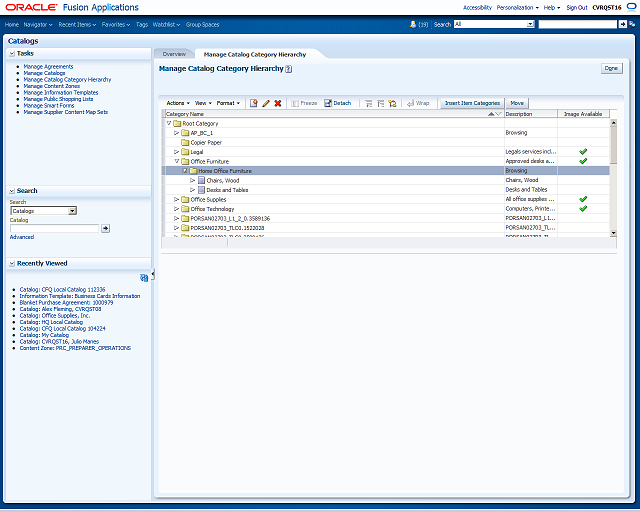Click the table scrollbar up arrow

click(x=613, y=122)
